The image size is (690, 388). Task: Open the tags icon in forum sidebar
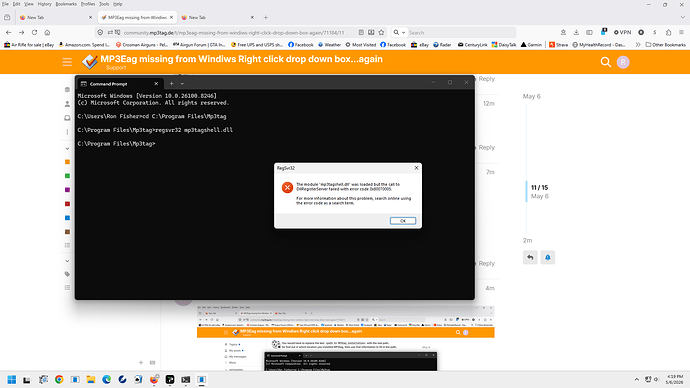(67, 274)
